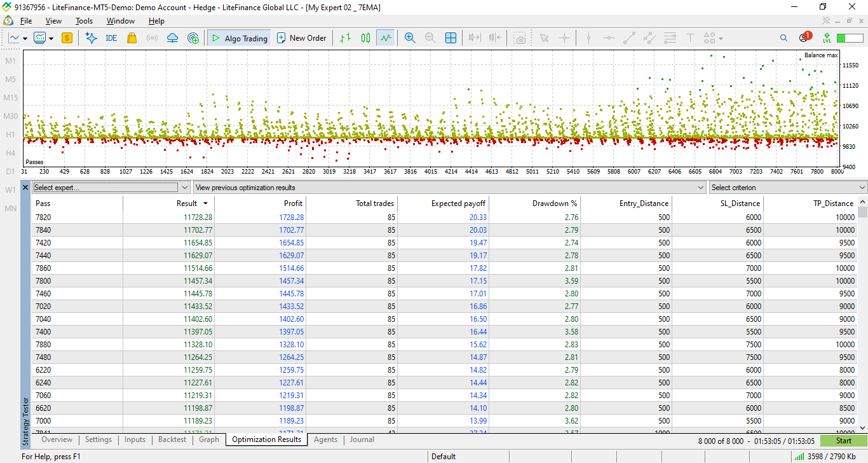Open the Market shopping bag icon

pos(132,38)
